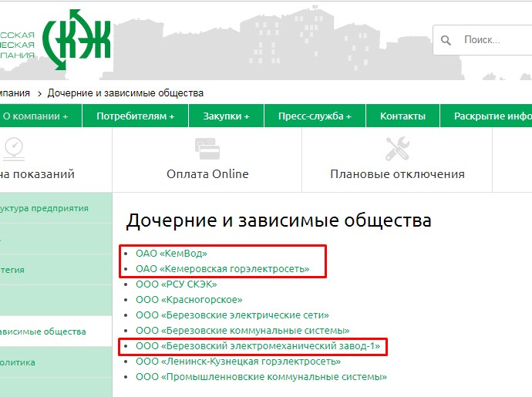Click the wrench and screwdriver icon
This screenshot has height=397, width=532.
pyautogui.click(x=397, y=149)
